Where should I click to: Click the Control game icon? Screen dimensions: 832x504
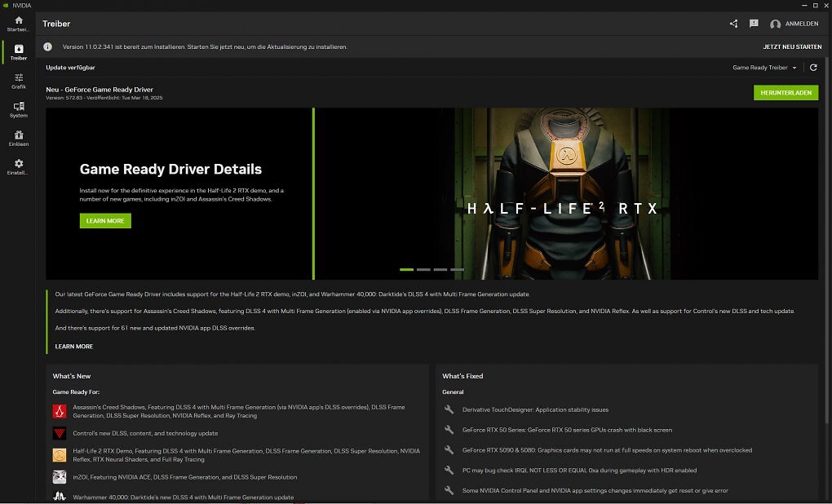[x=60, y=433]
